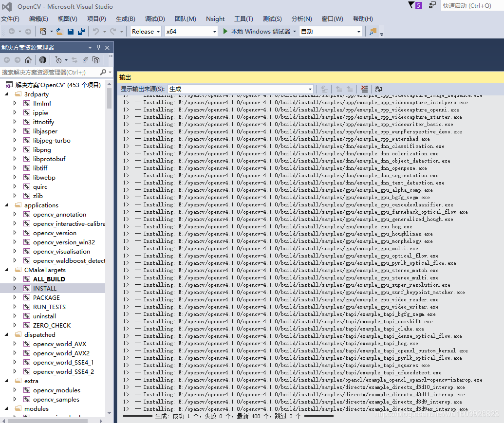This screenshot has width=504, height=423.
Task: Close the Solution Explorer panel
Action: click(x=107, y=48)
